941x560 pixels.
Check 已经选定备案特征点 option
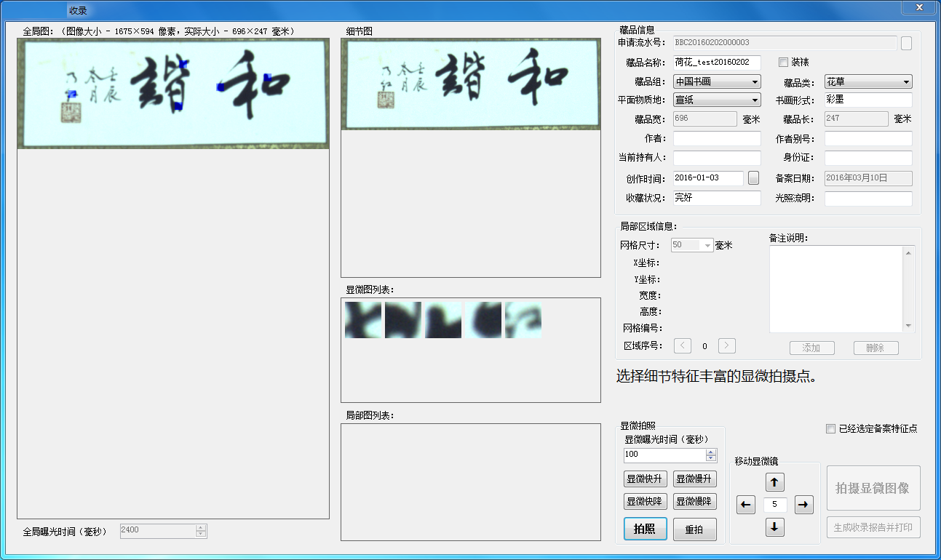pos(831,429)
